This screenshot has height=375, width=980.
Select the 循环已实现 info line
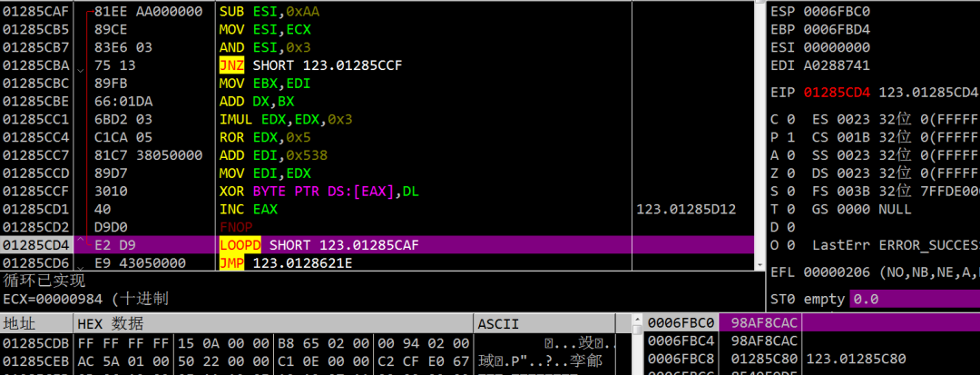pos(44,281)
